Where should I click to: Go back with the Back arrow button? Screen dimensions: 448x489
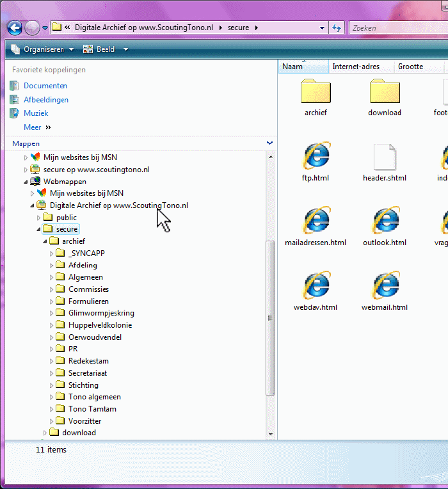click(x=15, y=28)
